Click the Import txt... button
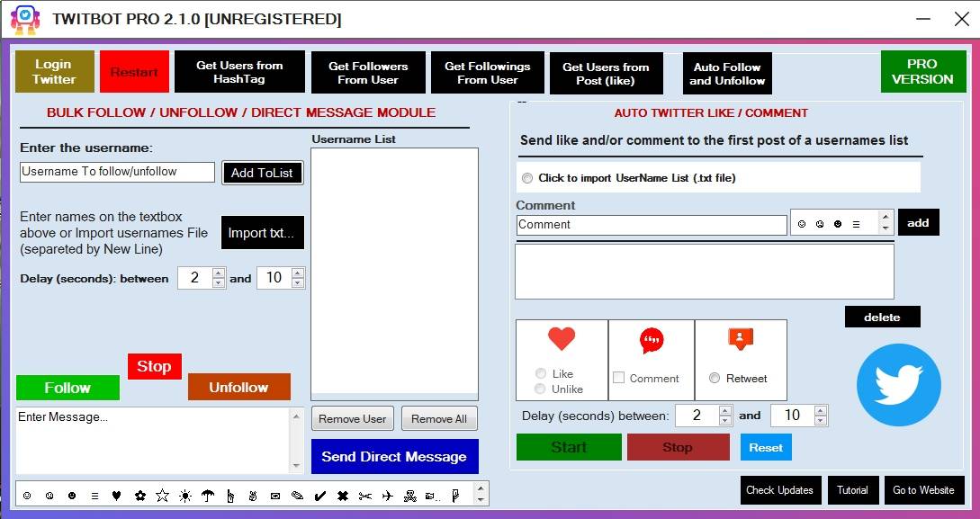 (x=262, y=232)
